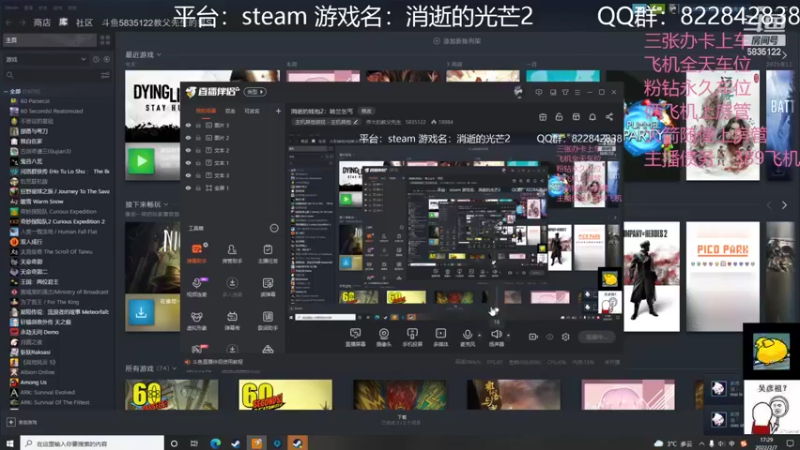Click the Windows Start button
Screen dimensions: 800x450
pyautogui.click(x=10, y=443)
